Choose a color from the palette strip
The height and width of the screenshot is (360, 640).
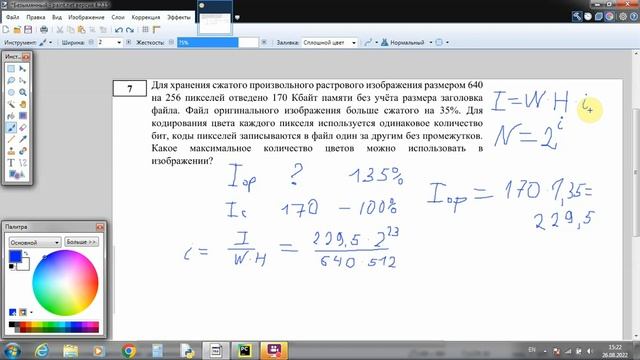(x=53, y=327)
